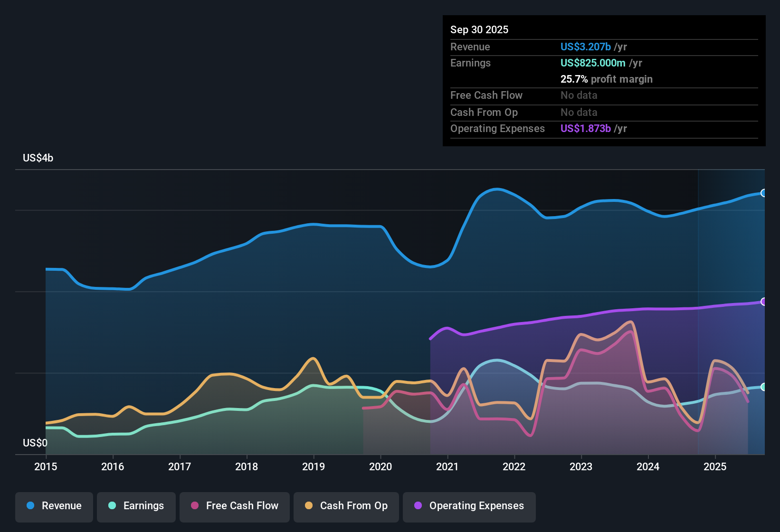Viewport: 780px width, 532px height.
Task: Click the 2022 x-axis label
Action: coord(514,467)
